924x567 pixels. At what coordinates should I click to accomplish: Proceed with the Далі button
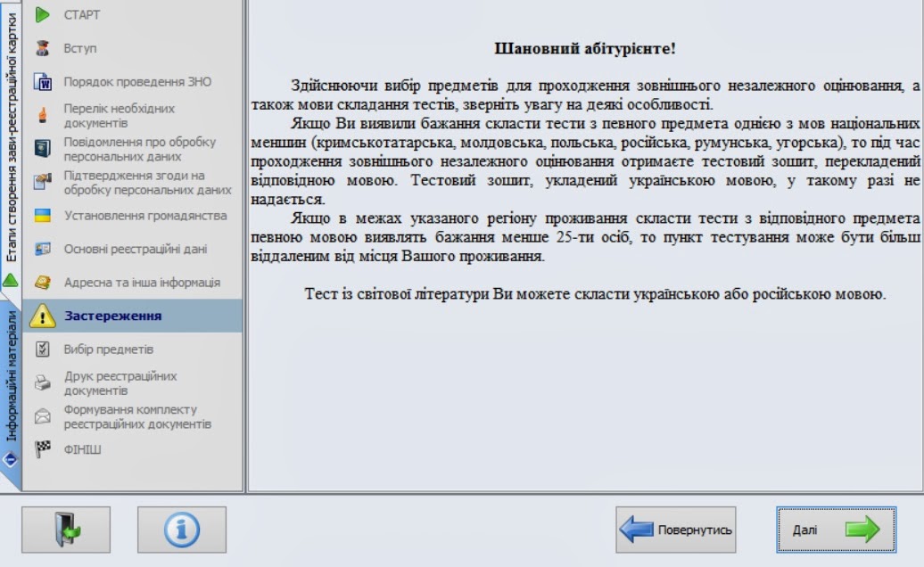coord(837,530)
